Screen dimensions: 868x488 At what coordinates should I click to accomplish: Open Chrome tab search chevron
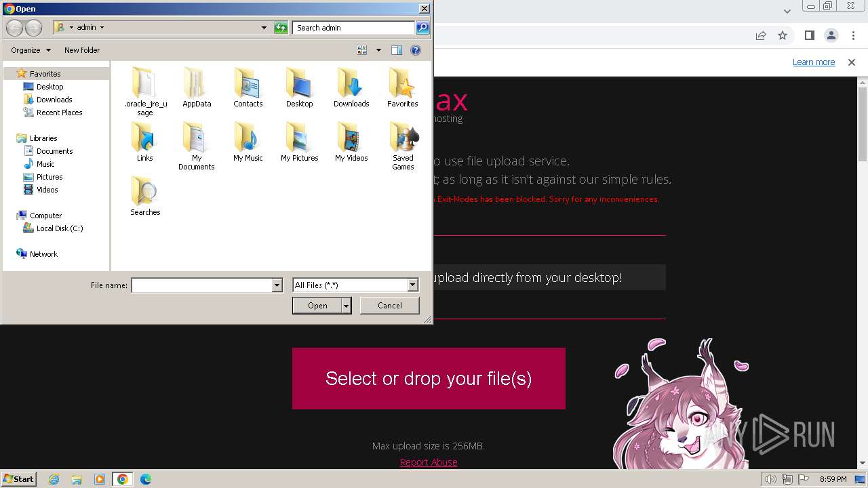click(x=787, y=11)
